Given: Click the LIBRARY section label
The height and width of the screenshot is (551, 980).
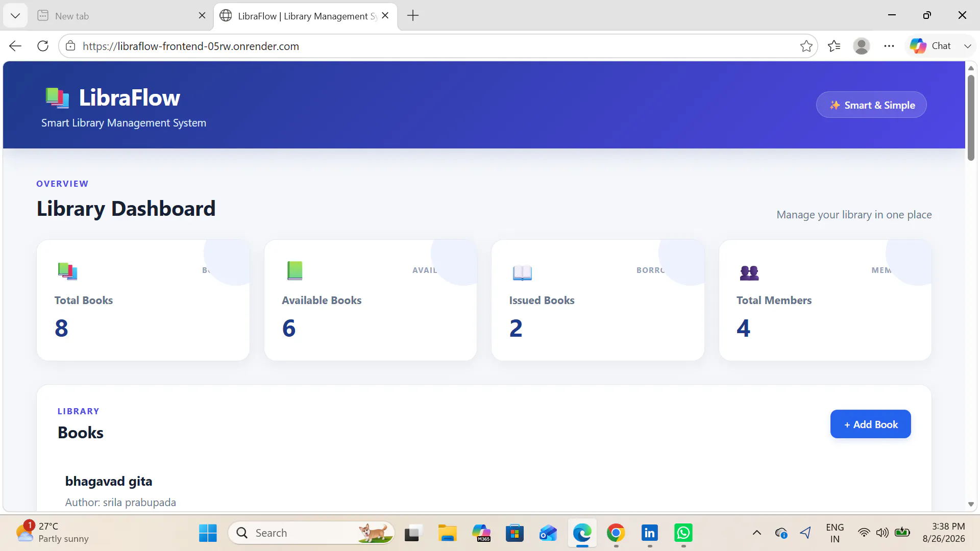Looking at the screenshot, I should (x=79, y=411).
